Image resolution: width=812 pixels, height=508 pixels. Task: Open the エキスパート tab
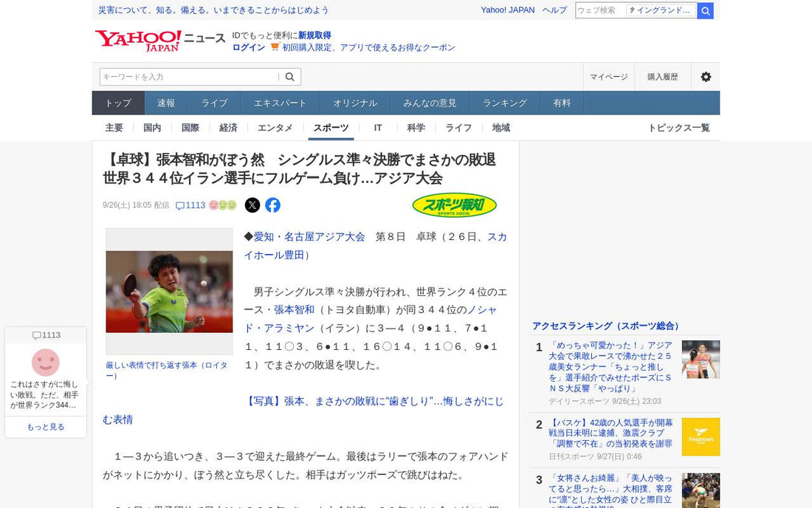(281, 103)
